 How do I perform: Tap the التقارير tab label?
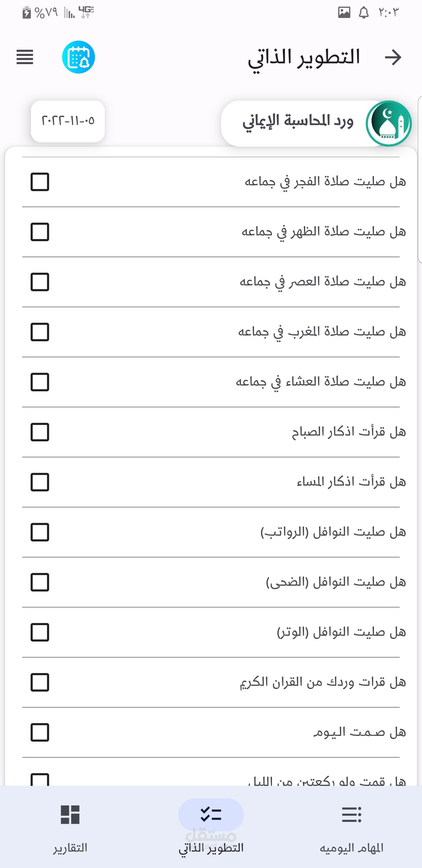(70, 848)
